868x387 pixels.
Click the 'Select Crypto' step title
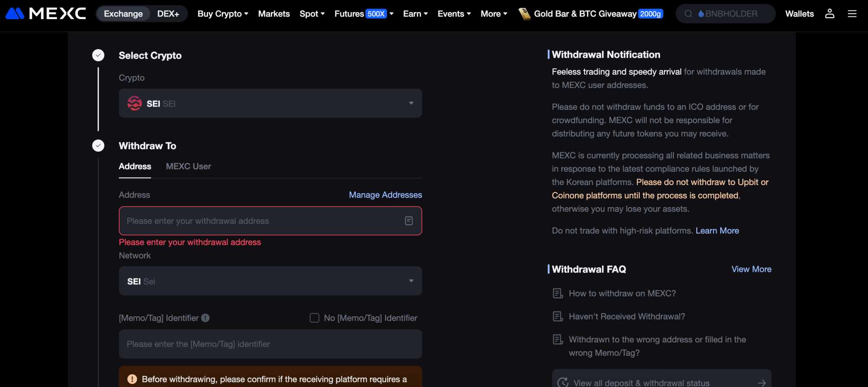pyautogui.click(x=150, y=55)
